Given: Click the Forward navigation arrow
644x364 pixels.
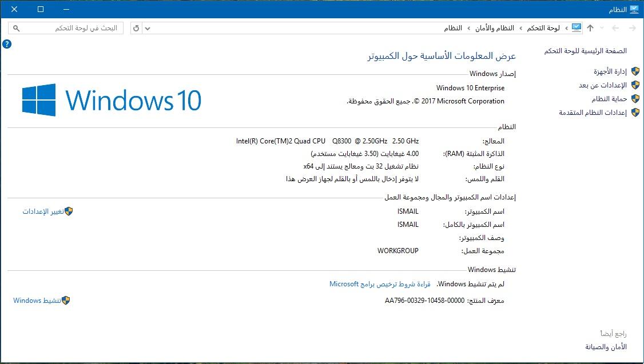Looking at the screenshot, I should click(633, 28).
